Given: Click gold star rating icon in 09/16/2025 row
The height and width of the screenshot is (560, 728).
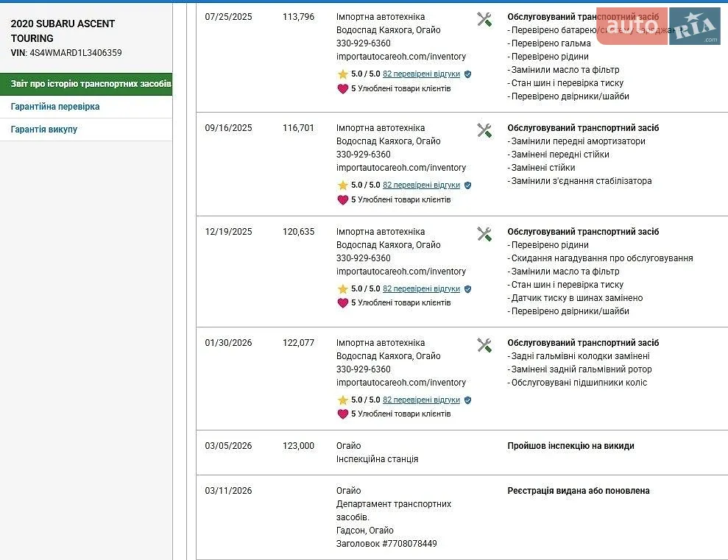Looking at the screenshot, I should click(342, 185).
